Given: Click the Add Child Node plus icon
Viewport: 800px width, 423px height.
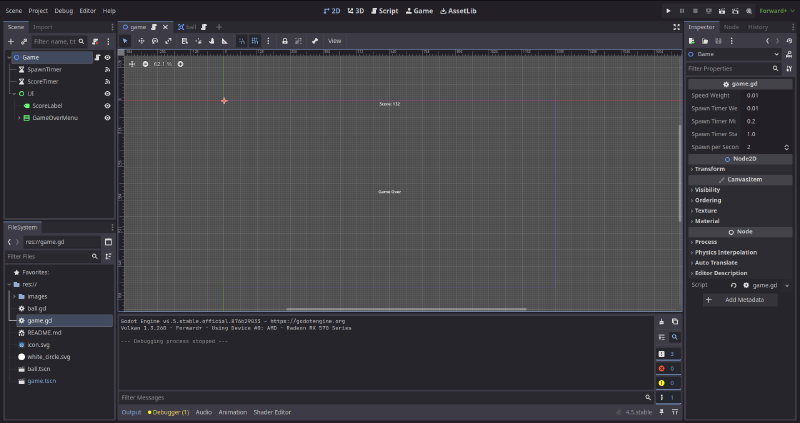Looking at the screenshot, I should click(10, 42).
